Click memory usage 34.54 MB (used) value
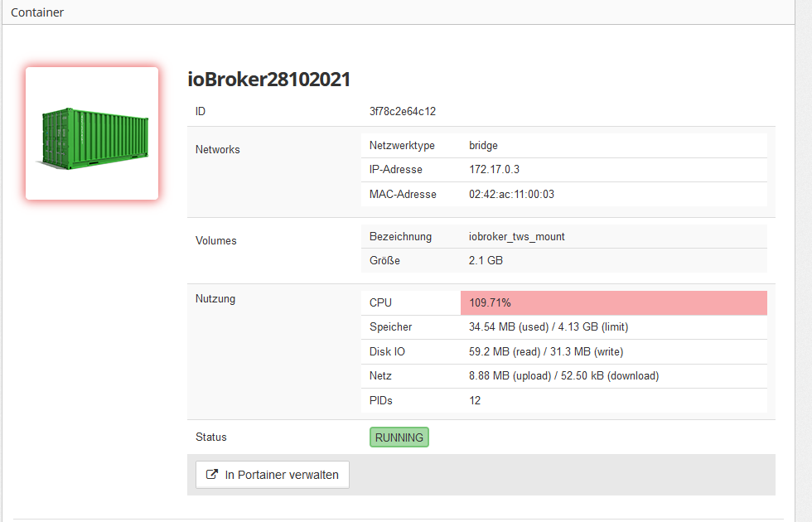Image resolution: width=812 pixels, height=522 pixels. [509, 326]
